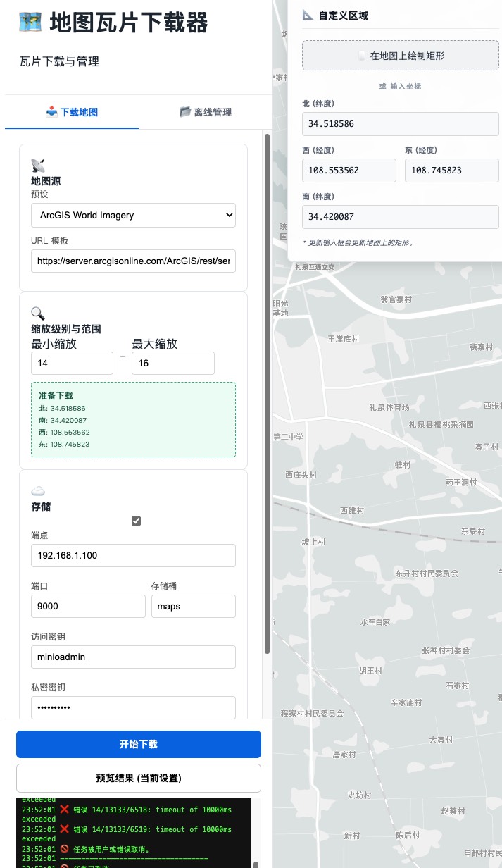The image size is (502, 868).
Task: Click the 大寨村 map label
Action: pyautogui.click(x=441, y=740)
